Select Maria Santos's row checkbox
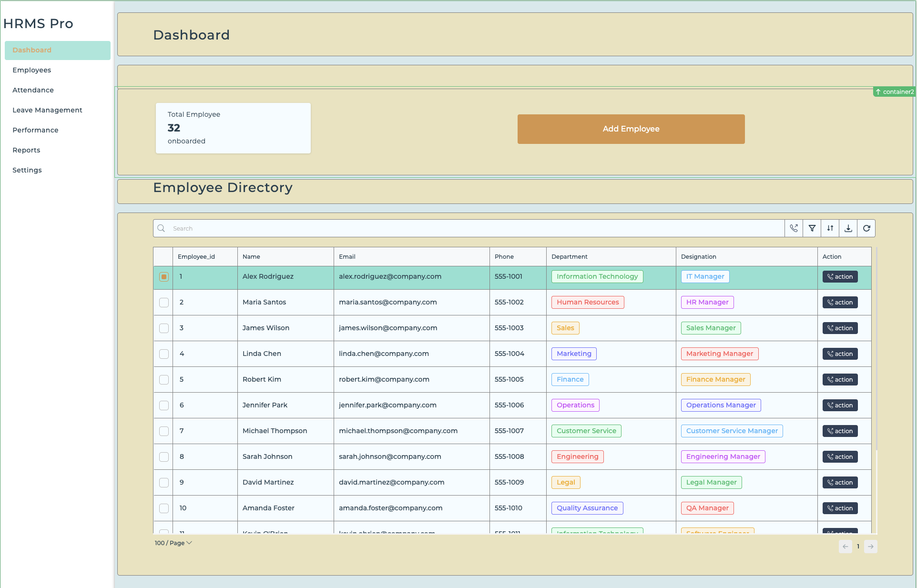Screen dimensions: 917x588 pos(164,303)
